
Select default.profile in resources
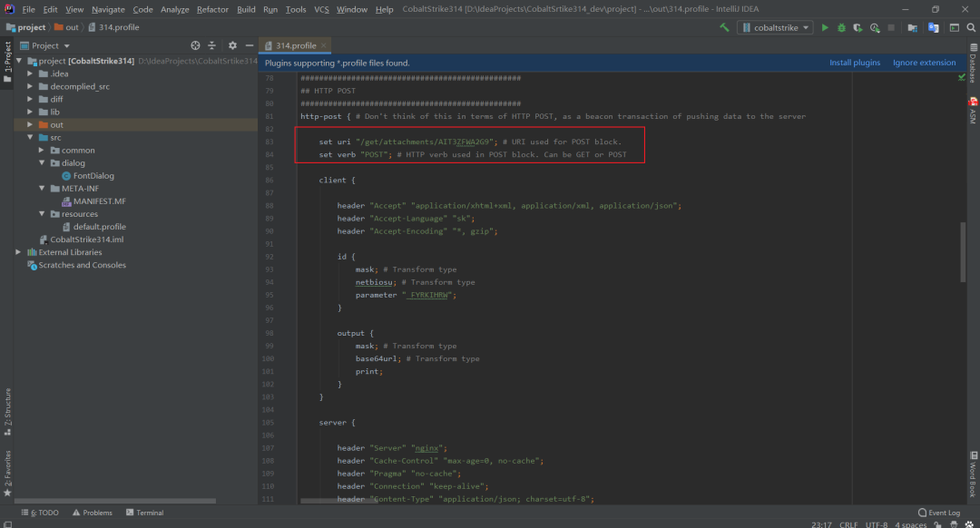pos(99,227)
